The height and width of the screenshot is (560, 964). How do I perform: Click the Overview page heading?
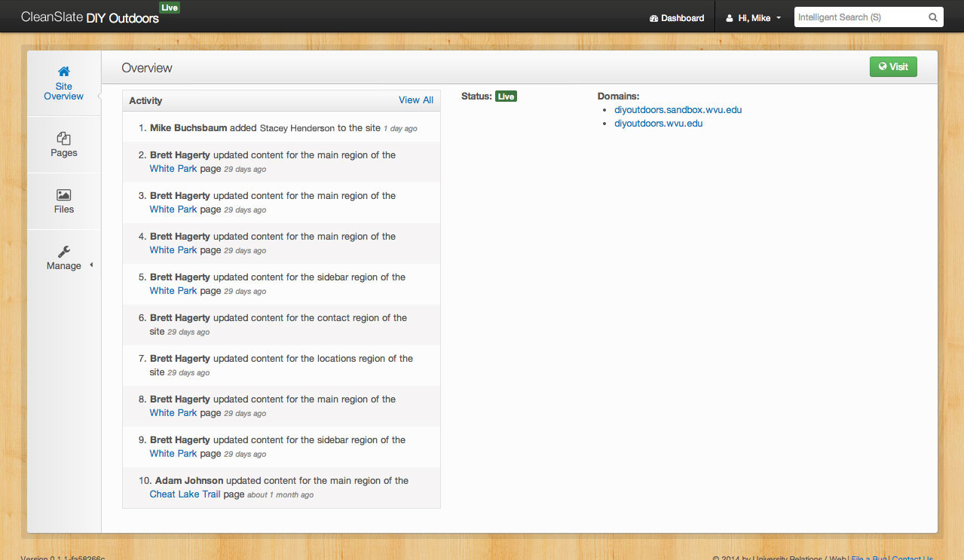pyautogui.click(x=147, y=68)
